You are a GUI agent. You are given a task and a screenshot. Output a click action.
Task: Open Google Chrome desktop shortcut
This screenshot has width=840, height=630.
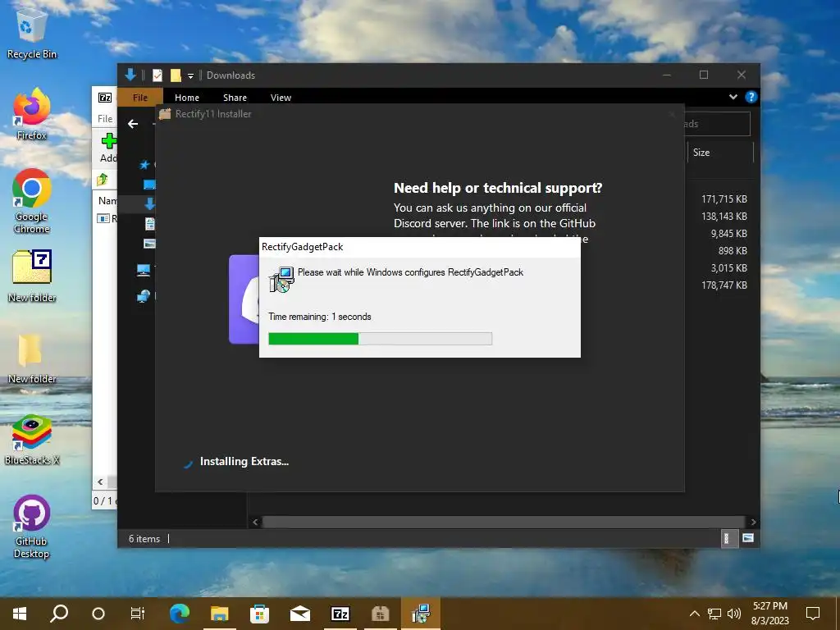[x=32, y=202]
